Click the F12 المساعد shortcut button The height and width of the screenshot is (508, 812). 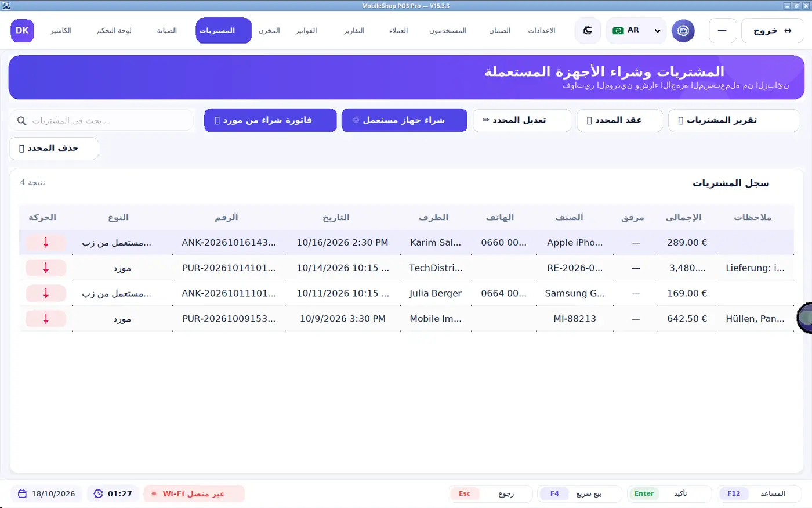759,494
